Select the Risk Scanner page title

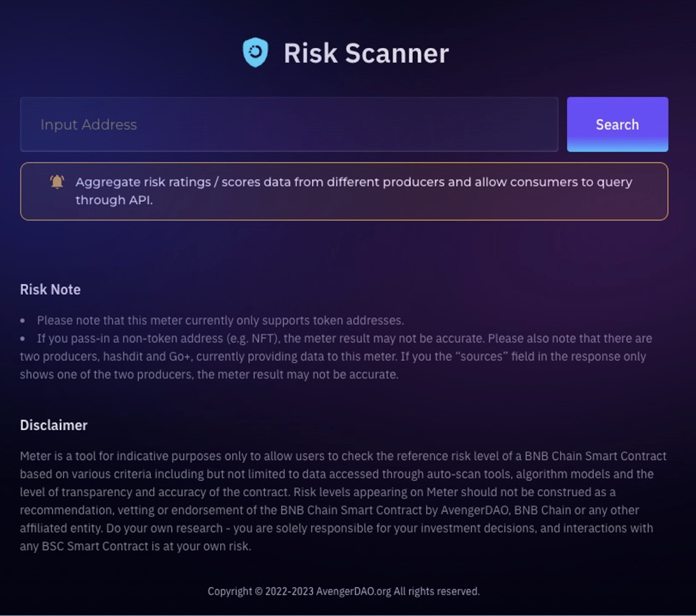(x=366, y=53)
